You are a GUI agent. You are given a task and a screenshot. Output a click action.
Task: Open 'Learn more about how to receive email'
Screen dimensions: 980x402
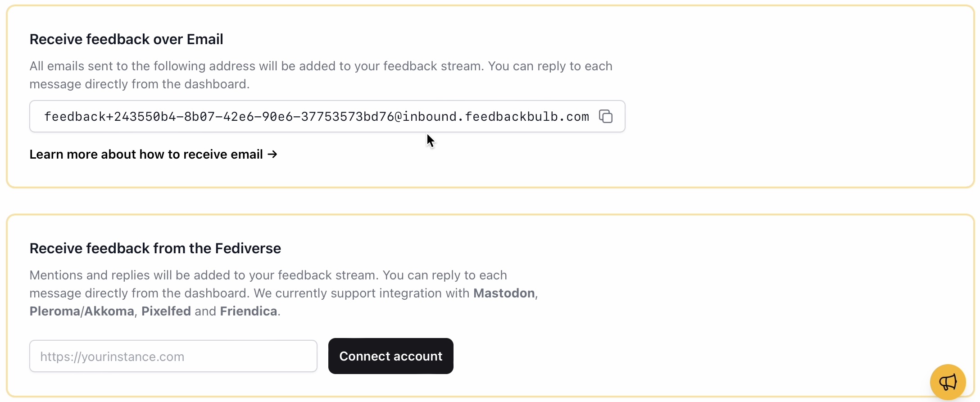pyautogui.click(x=146, y=154)
